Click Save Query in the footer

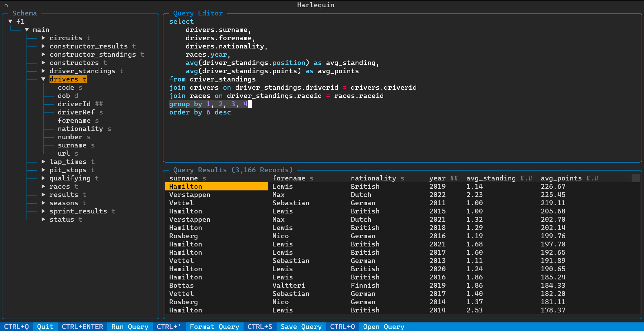click(x=301, y=327)
